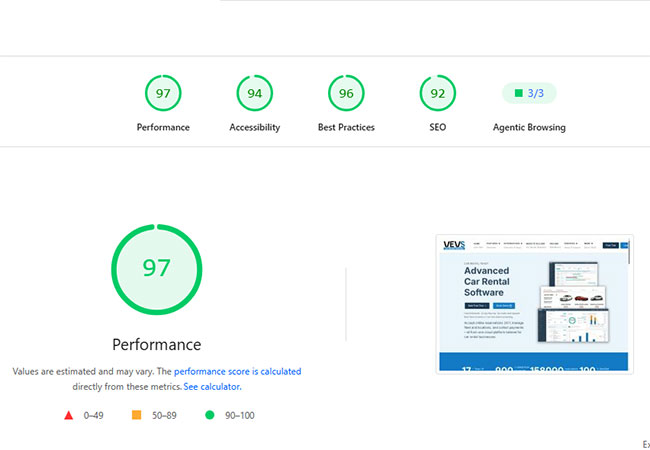Click the large 'Performance' heading below the gauge
This screenshot has width=650, height=450.
pos(157,344)
